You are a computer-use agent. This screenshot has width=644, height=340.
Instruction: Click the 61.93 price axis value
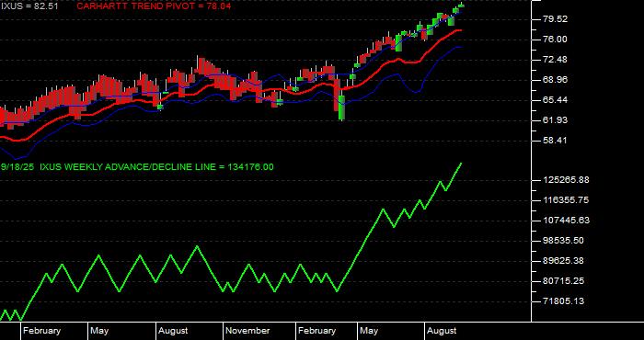click(x=555, y=120)
